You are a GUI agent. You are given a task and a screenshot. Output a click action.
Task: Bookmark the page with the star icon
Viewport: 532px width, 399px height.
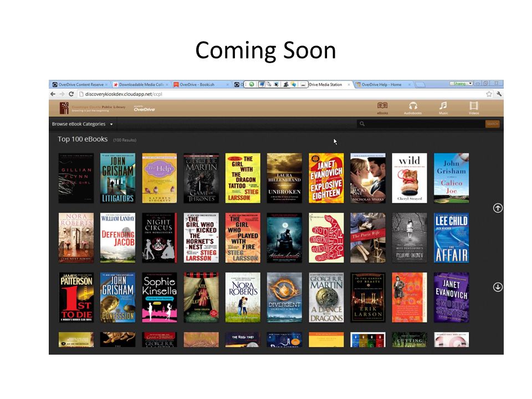coord(489,94)
